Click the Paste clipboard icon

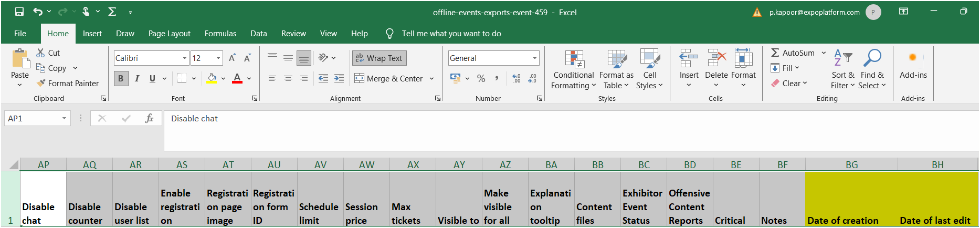20,59
